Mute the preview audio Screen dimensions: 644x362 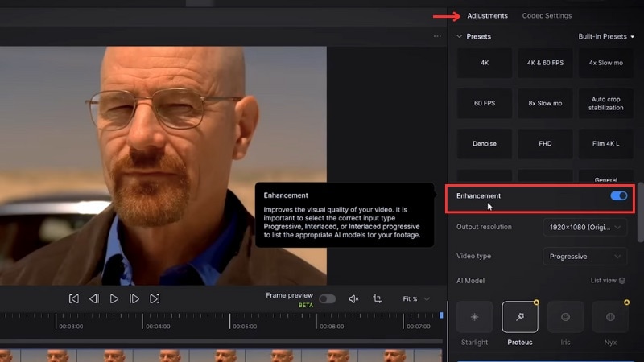click(353, 299)
